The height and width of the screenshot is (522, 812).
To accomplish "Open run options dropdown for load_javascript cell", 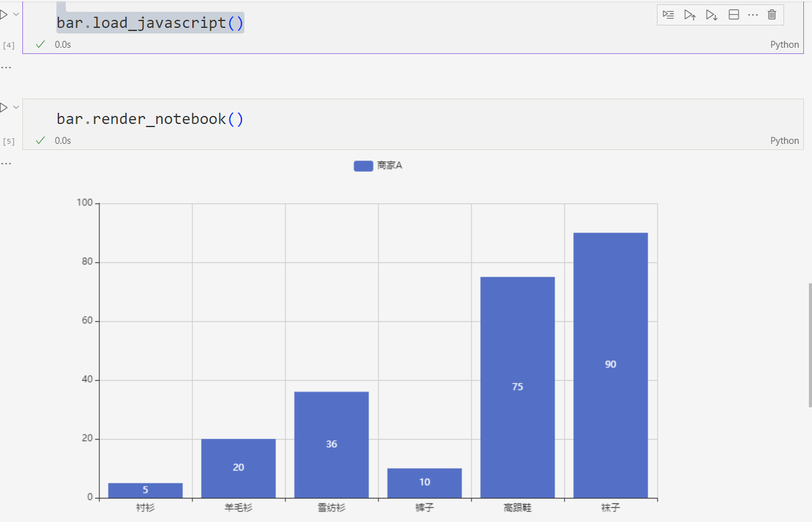I will pos(16,14).
